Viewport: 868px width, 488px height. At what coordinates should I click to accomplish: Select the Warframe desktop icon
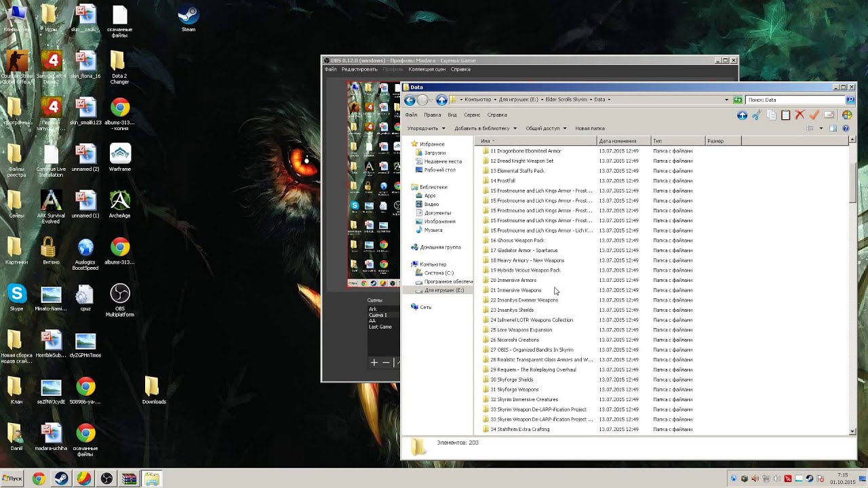(x=120, y=157)
